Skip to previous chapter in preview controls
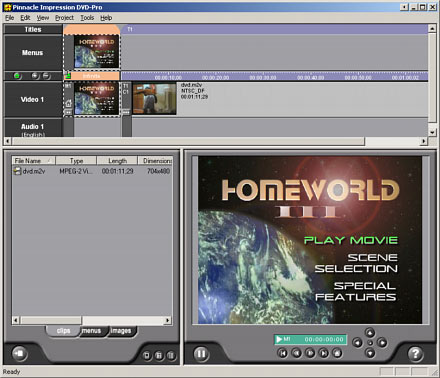Screen dimensions: 440x378 click(x=282, y=353)
